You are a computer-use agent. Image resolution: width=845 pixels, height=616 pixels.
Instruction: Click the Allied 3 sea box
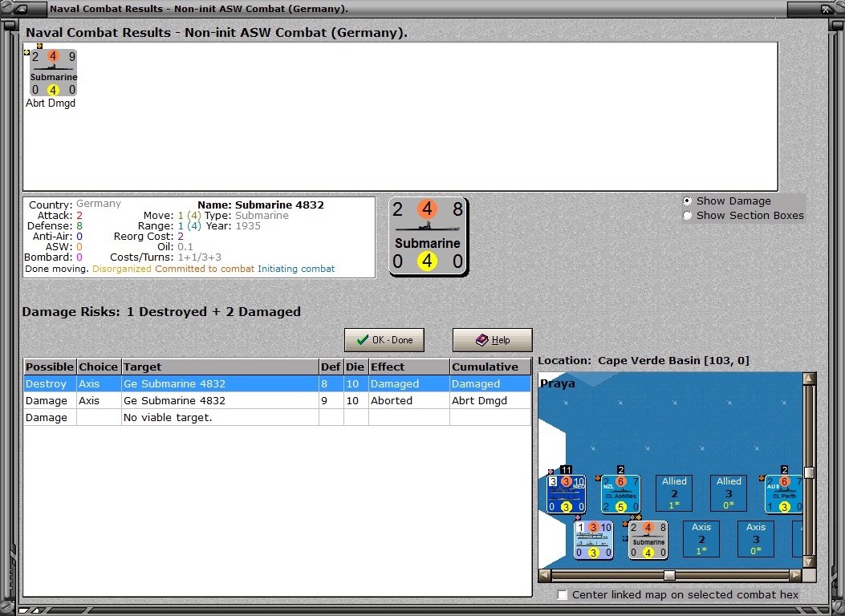tap(729, 492)
